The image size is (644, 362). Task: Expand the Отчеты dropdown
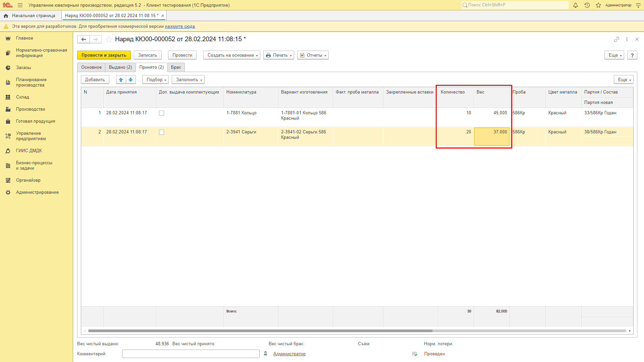click(x=313, y=55)
